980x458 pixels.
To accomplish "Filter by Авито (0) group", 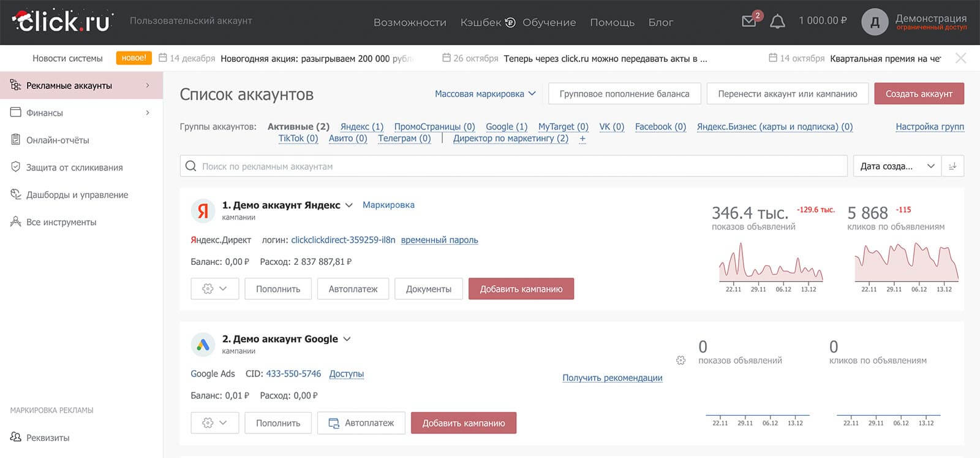I will coord(348,139).
